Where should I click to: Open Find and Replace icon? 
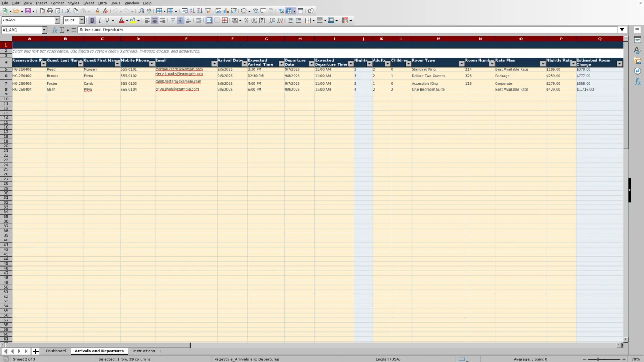tap(141, 11)
